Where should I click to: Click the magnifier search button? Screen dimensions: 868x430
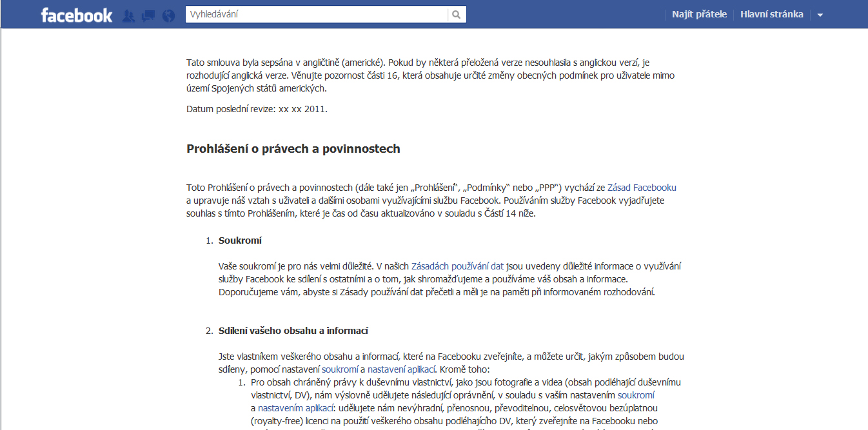(x=457, y=14)
